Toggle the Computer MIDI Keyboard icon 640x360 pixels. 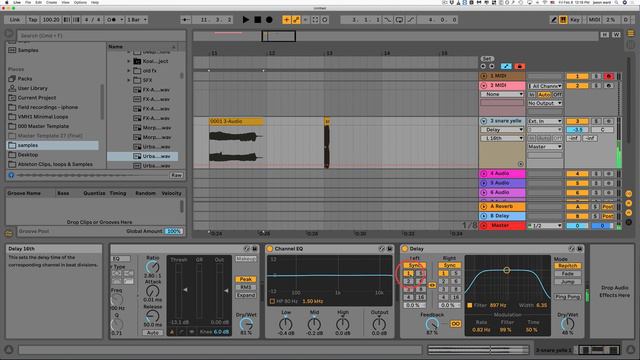pos(563,20)
